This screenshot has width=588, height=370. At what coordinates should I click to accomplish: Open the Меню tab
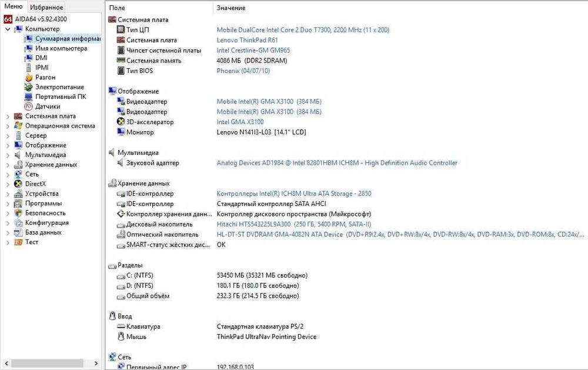[14, 6]
